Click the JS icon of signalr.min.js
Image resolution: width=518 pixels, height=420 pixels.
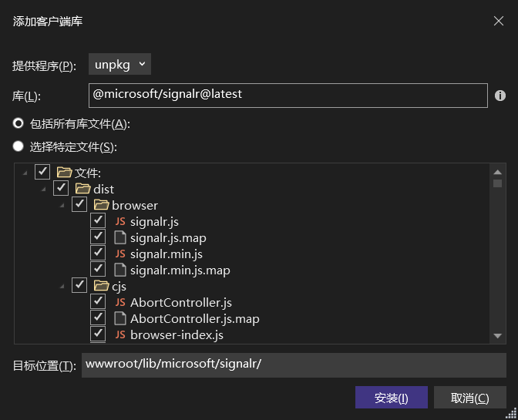click(120, 254)
